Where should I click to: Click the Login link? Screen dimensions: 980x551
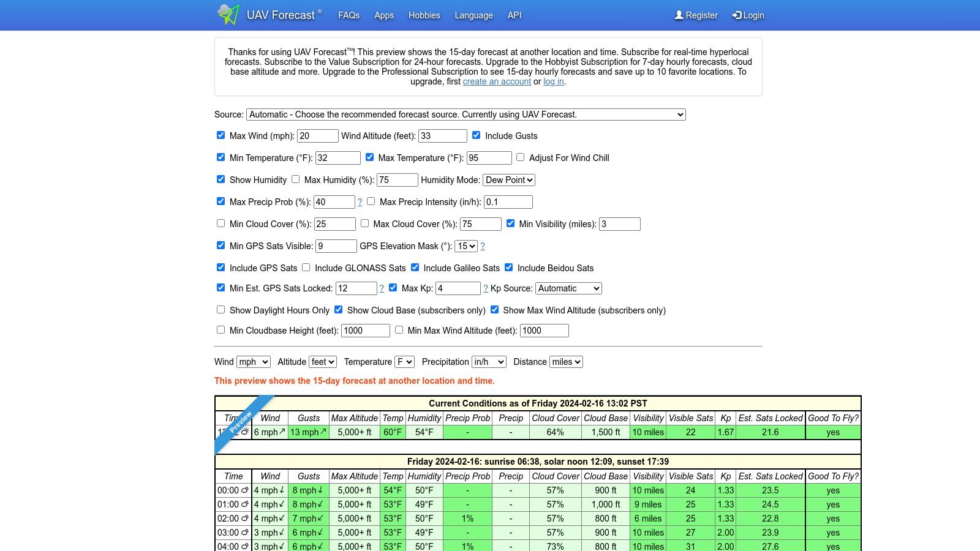point(748,15)
